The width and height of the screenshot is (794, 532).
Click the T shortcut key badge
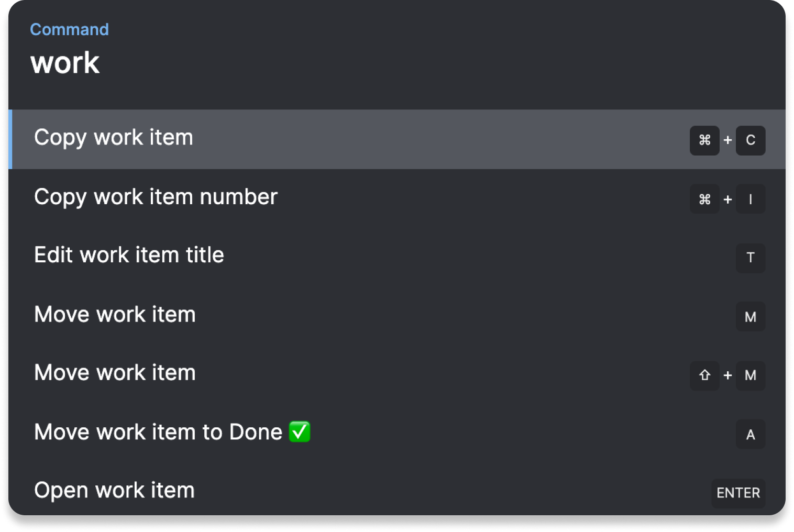click(x=751, y=258)
